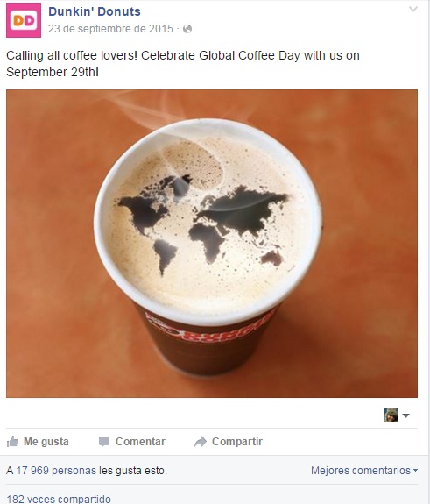Image resolution: width=430 pixels, height=504 pixels.
Task: Open the Dunkin' Donuts page name link
Action: tap(95, 11)
